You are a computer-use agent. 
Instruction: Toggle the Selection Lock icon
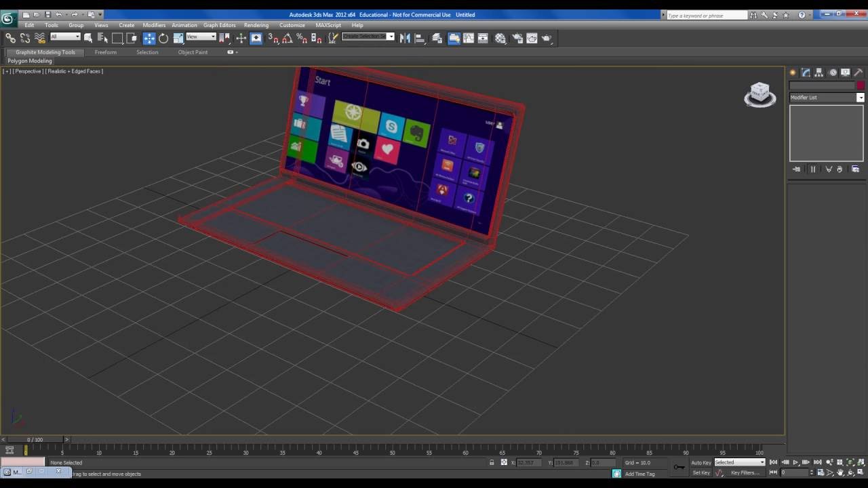click(x=492, y=462)
